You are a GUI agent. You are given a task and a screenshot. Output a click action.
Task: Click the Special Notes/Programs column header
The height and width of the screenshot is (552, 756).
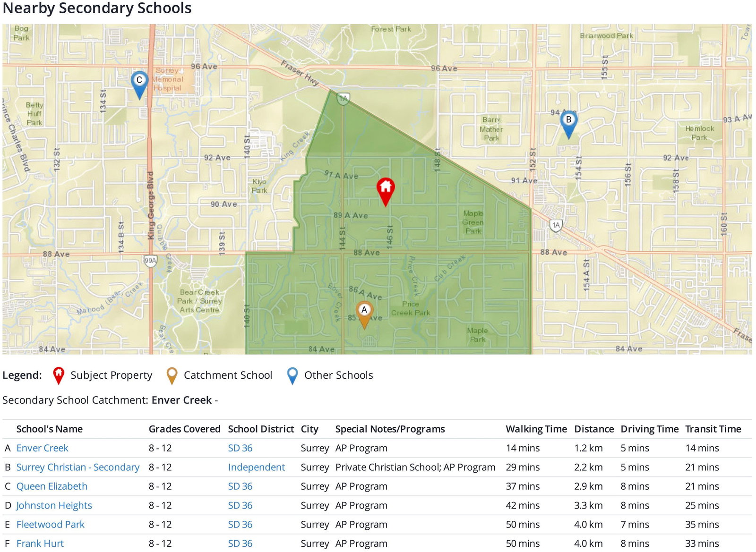[390, 429]
